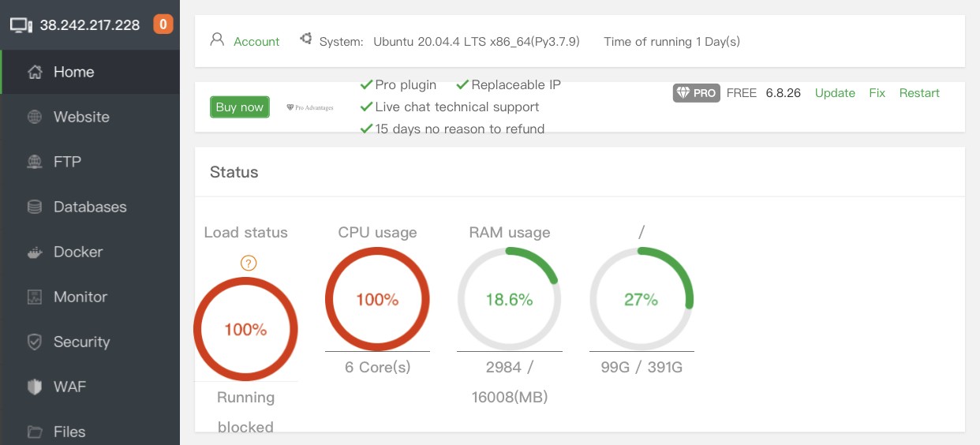Click the RAM usage 18.6% gauge
This screenshot has height=445, width=980.
click(x=509, y=300)
